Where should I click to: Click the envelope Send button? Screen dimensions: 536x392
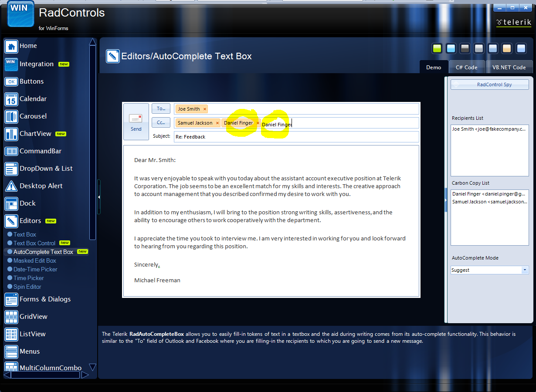(x=136, y=122)
